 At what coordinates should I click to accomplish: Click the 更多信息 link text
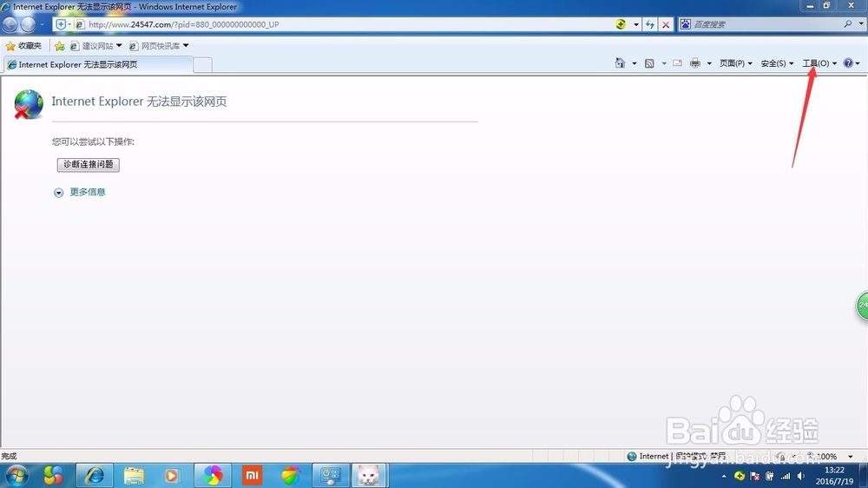tap(88, 192)
